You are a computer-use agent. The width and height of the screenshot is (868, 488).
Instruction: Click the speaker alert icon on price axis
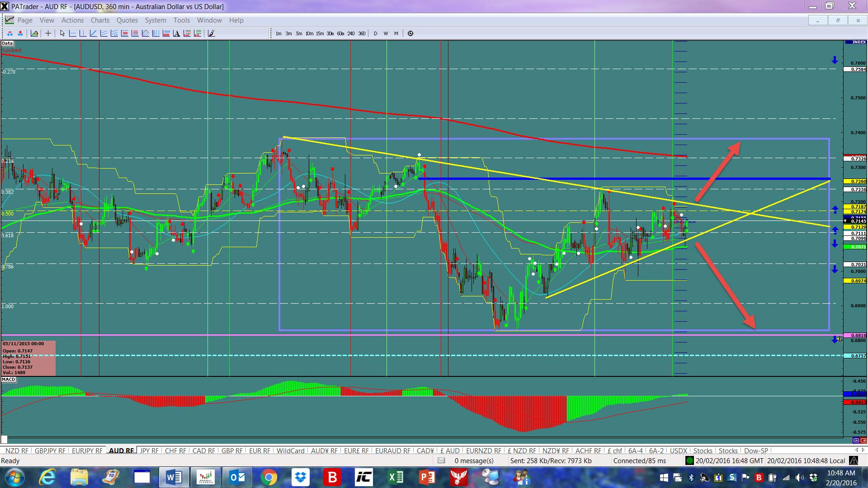pyautogui.click(x=839, y=338)
